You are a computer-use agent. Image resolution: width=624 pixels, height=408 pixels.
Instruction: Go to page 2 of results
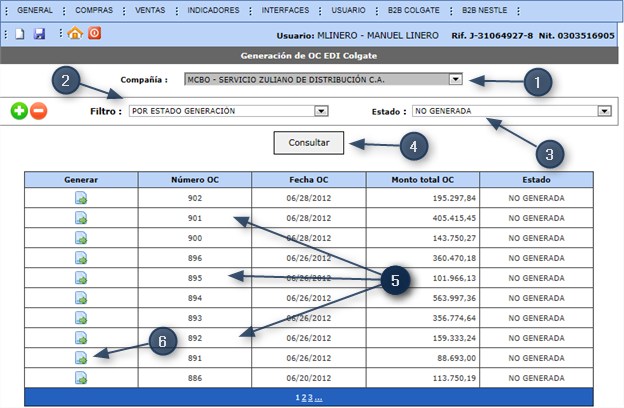pyautogui.click(x=305, y=397)
